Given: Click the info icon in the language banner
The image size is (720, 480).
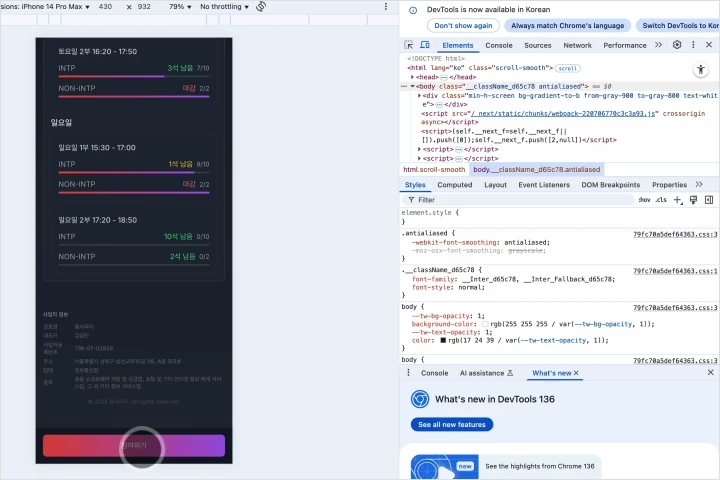Looking at the screenshot, I should click(x=413, y=10).
